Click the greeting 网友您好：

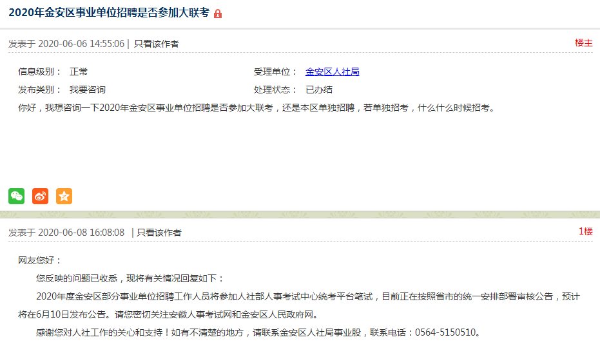point(40,260)
